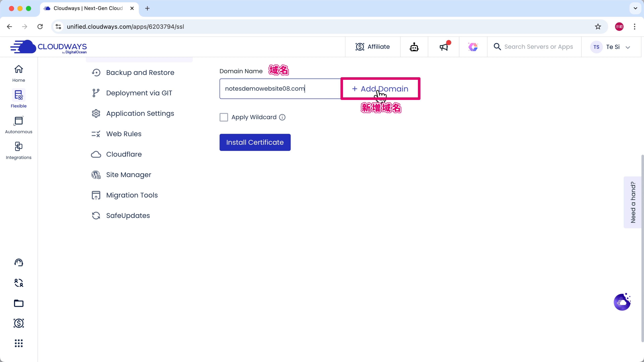Select Cloudflare in application menu
This screenshot has width=644, height=362.
pos(124,154)
